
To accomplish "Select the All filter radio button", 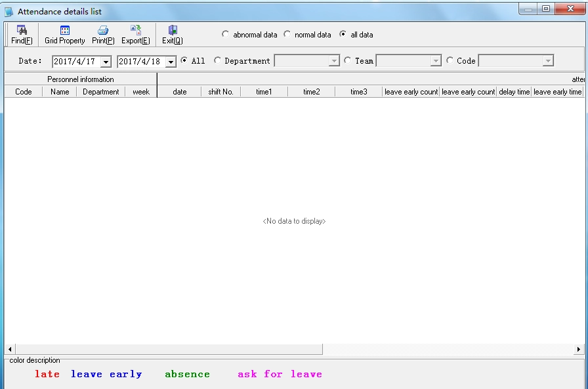I will pyautogui.click(x=184, y=60).
